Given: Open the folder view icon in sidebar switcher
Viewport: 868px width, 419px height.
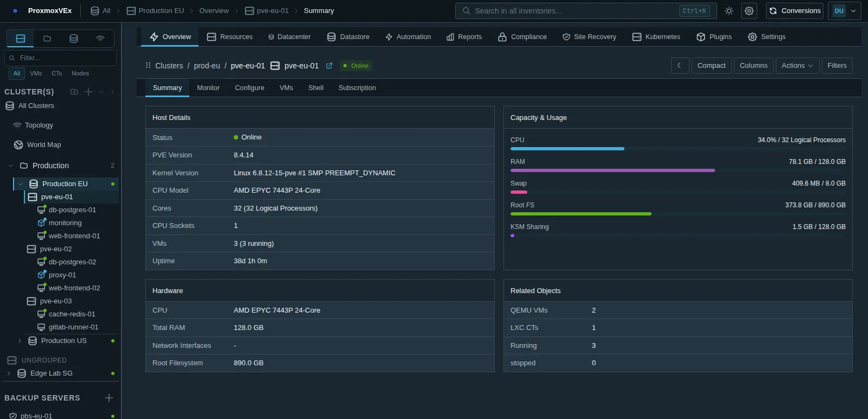Looking at the screenshot, I should pyautogui.click(x=47, y=39).
